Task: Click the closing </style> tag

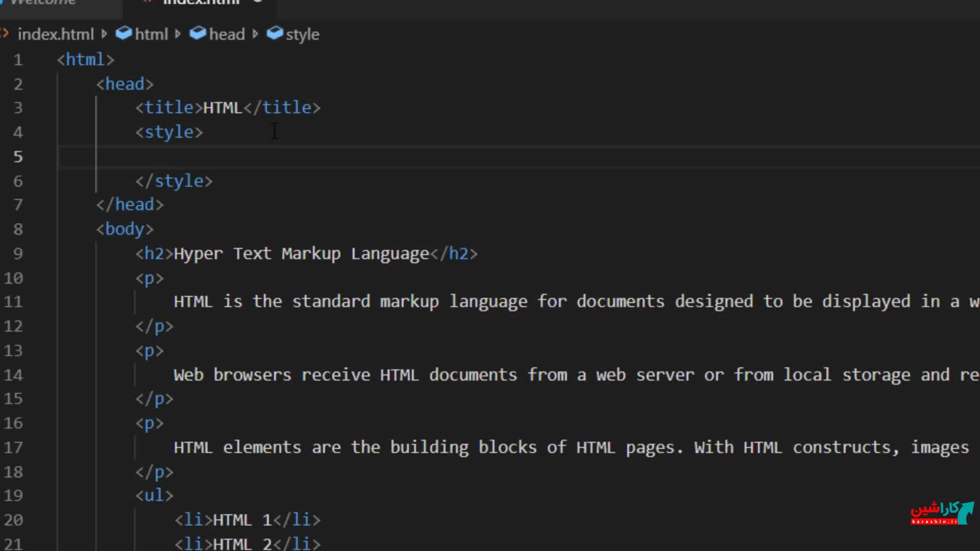Action: tap(174, 181)
